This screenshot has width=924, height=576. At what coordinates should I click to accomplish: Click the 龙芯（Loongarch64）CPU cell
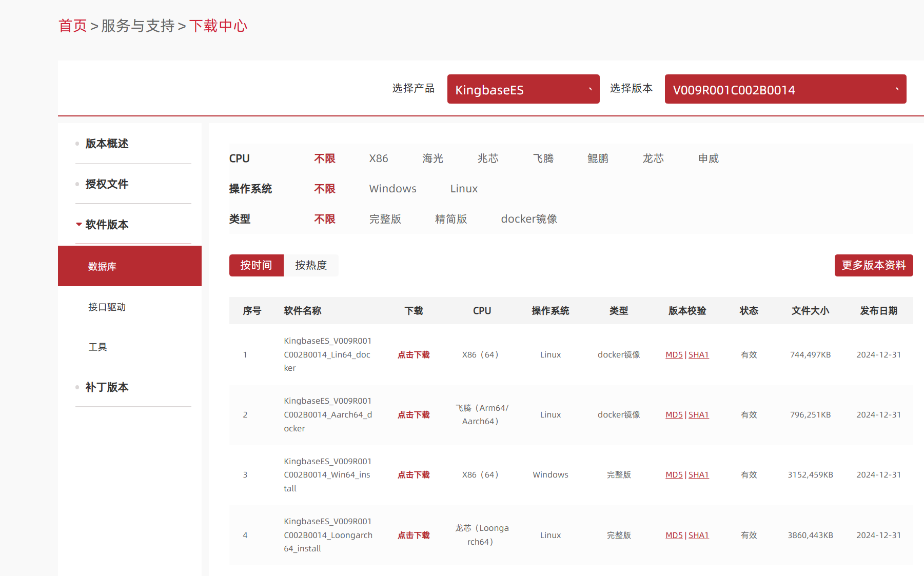(482, 535)
